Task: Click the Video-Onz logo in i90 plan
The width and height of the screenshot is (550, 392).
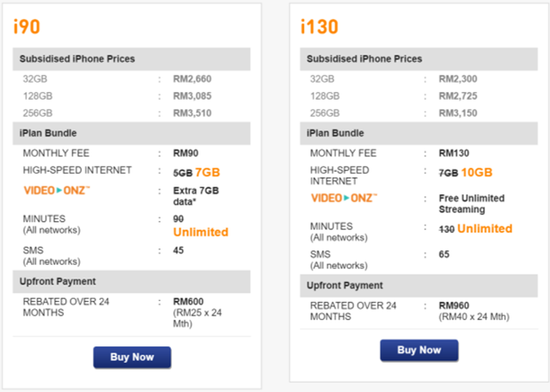Action: click(x=57, y=190)
